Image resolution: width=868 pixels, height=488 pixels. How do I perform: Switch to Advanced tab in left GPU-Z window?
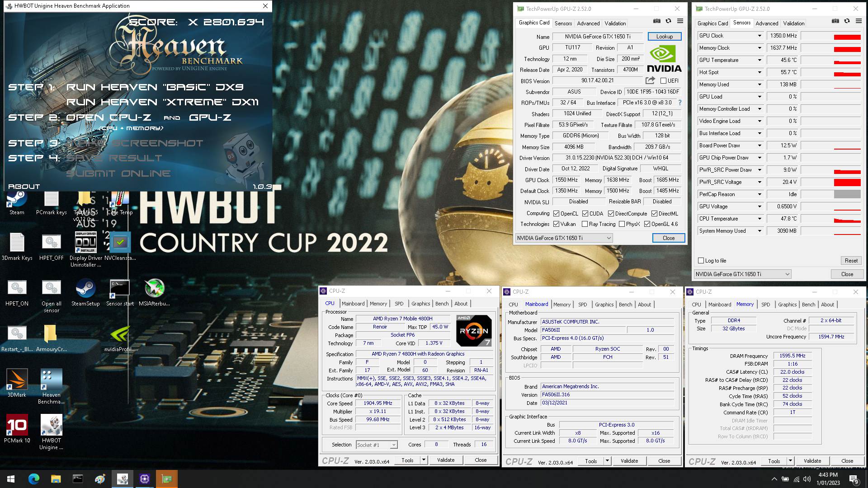pos(588,23)
